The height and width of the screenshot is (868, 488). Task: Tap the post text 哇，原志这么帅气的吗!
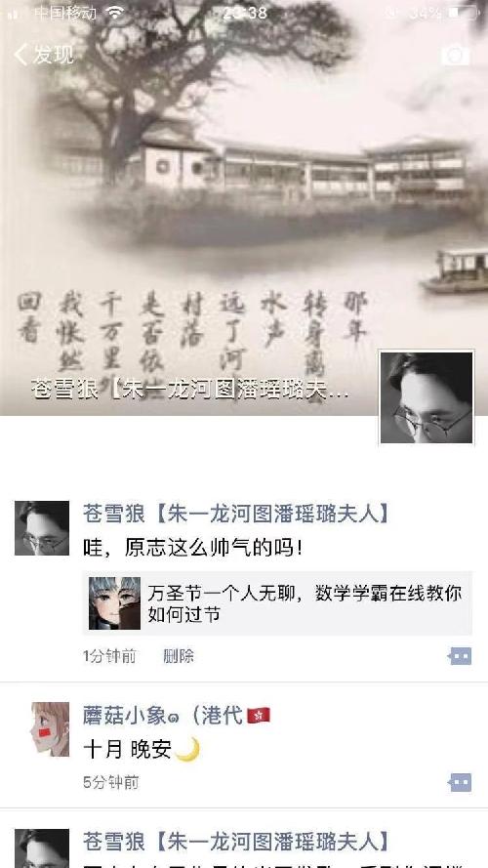[192, 548]
